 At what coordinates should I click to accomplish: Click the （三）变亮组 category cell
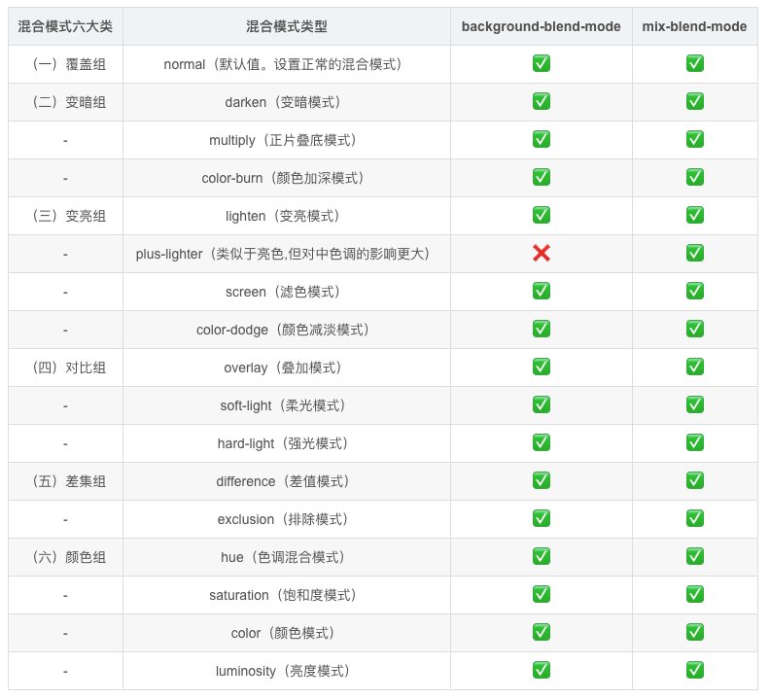click(65, 216)
